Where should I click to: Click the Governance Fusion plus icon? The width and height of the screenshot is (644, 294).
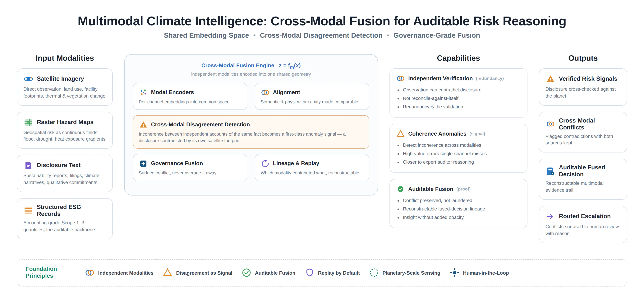[143, 164]
